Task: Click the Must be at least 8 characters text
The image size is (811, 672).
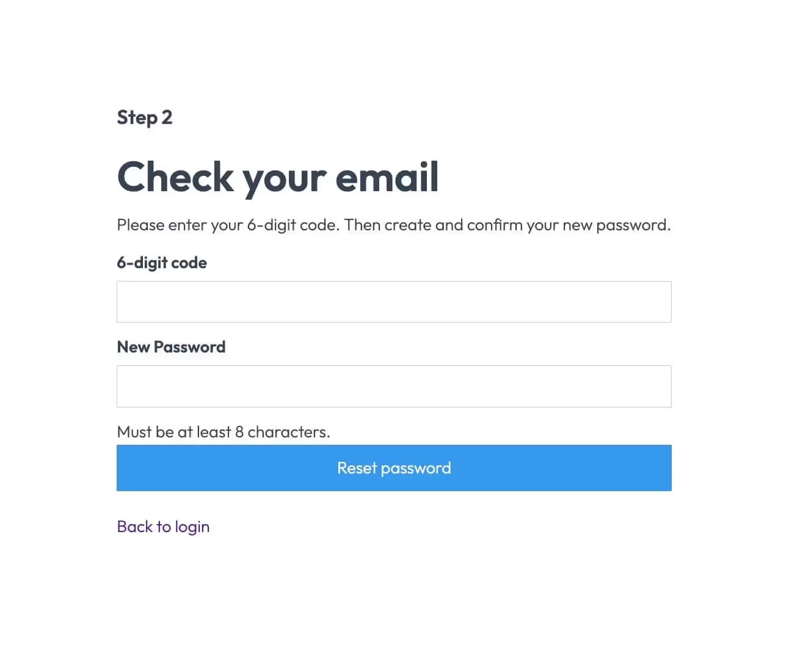Action: [224, 431]
